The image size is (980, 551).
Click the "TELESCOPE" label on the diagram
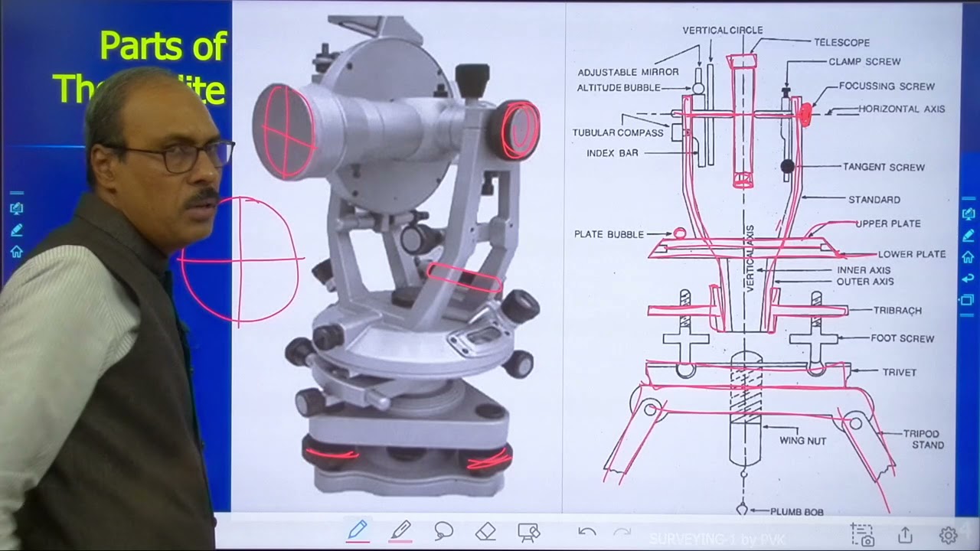pyautogui.click(x=841, y=43)
